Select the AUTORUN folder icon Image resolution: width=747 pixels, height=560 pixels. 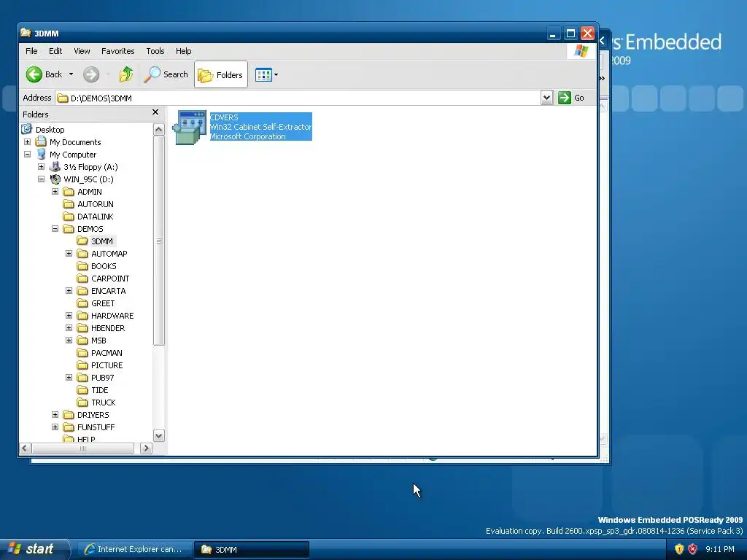69,204
